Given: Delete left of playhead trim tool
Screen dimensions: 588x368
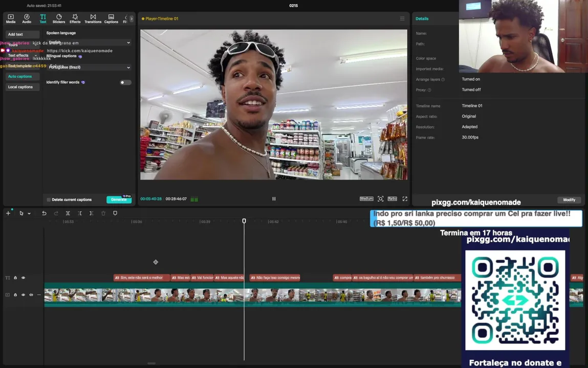Looking at the screenshot, I should (80, 213).
